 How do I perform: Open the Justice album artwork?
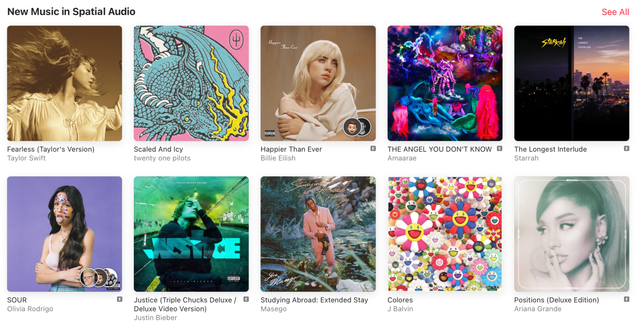click(x=191, y=234)
